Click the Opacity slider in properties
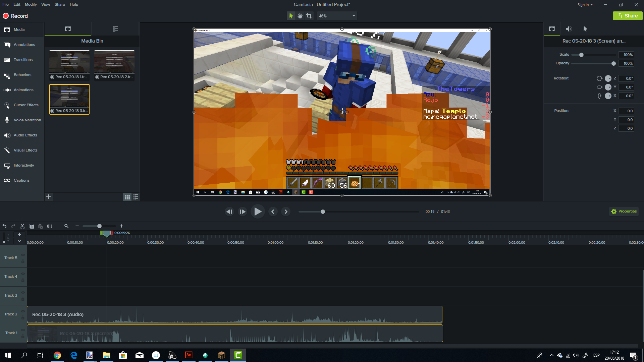Image resolution: width=644 pixels, height=362 pixels. click(594, 63)
